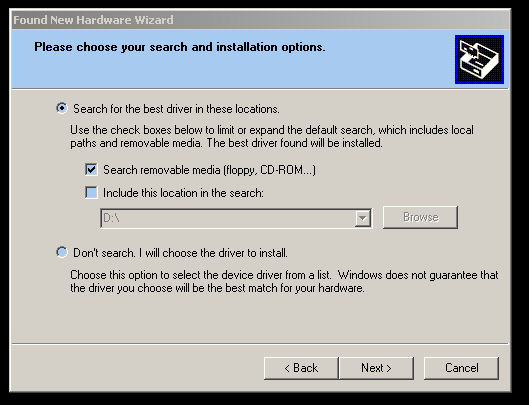Cancel the hardware wizard
The height and width of the screenshot is (405, 529).
(x=461, y=368)
